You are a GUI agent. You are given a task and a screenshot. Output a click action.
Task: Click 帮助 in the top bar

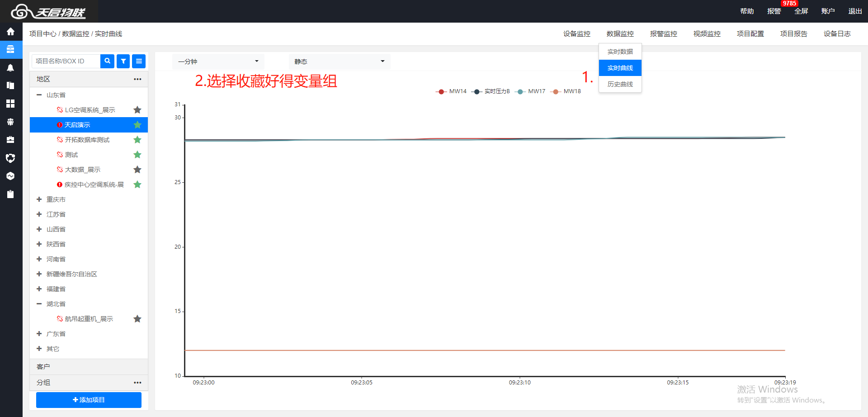tap(747, 11)
